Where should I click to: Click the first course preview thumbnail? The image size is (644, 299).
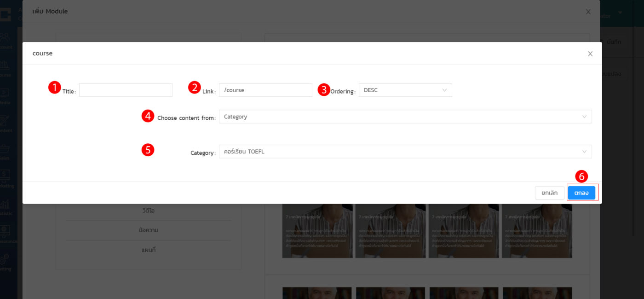click(x=317, y=231)
